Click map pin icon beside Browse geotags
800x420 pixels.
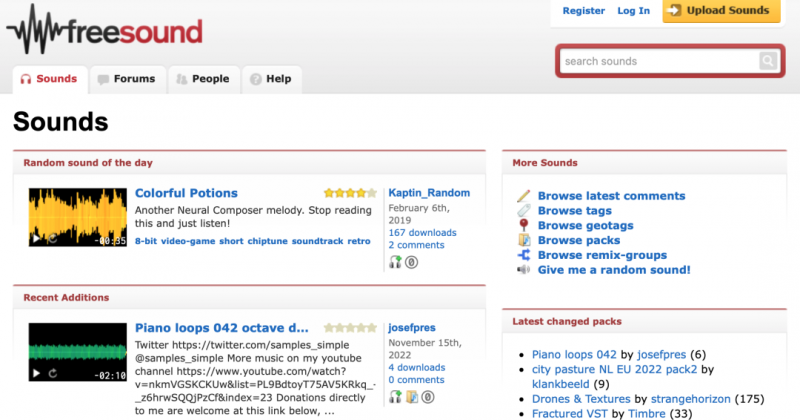523,226
